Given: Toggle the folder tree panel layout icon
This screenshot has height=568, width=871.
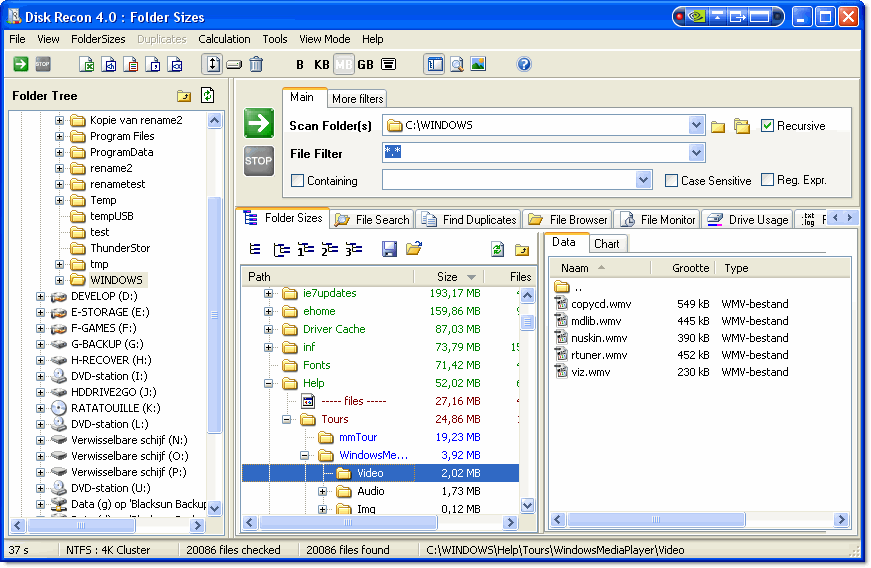Looking at the screenshot, I should pos(434,64).
